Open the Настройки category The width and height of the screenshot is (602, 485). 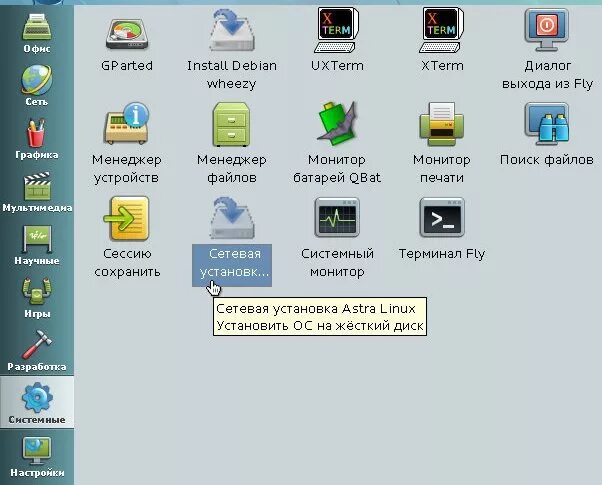(37, 457)
